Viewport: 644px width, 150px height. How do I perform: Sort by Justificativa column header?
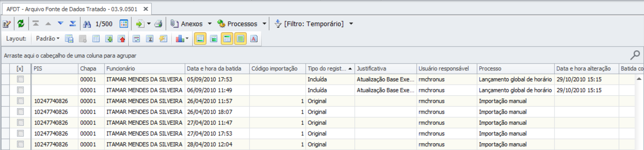[386, 68]
